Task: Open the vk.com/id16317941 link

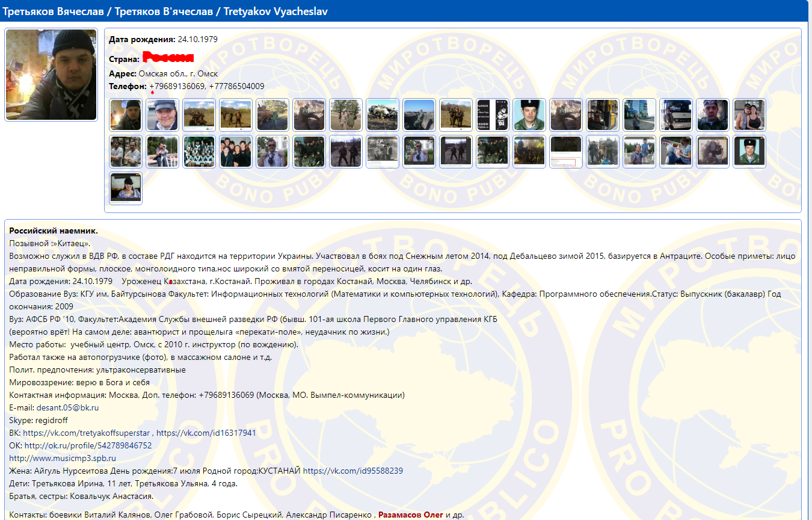Action: coord(206,433)
